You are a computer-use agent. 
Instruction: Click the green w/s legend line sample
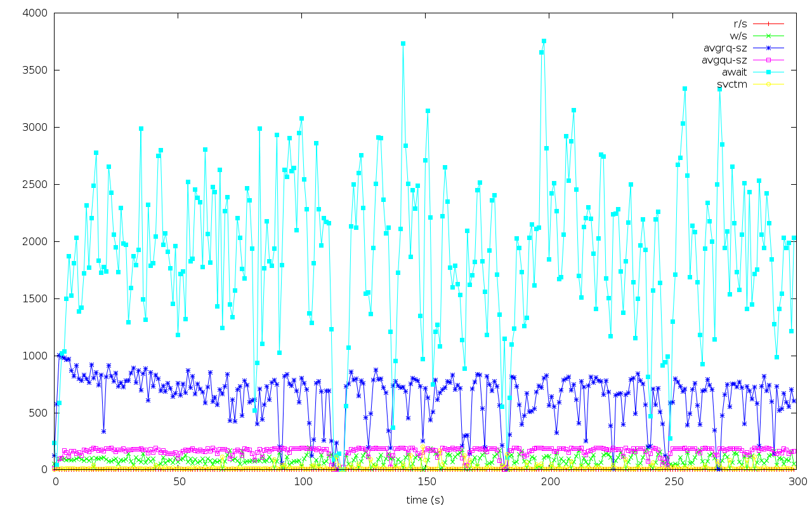[x=768, y=36]
